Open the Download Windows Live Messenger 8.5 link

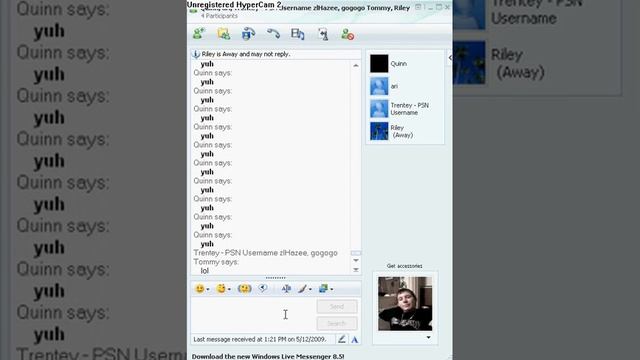[x=268, y=356]
